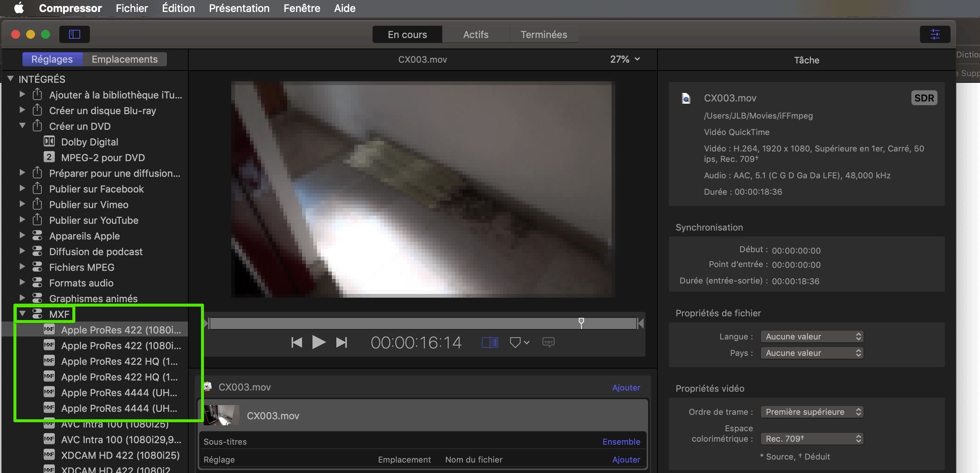Jump to the start of the clip

coord(296,342)
